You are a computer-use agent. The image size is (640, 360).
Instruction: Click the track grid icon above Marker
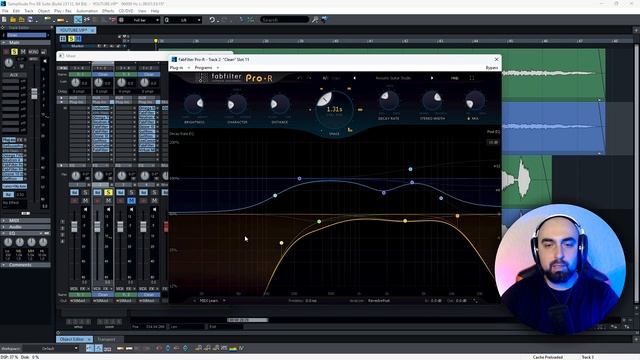coord(63,38)
